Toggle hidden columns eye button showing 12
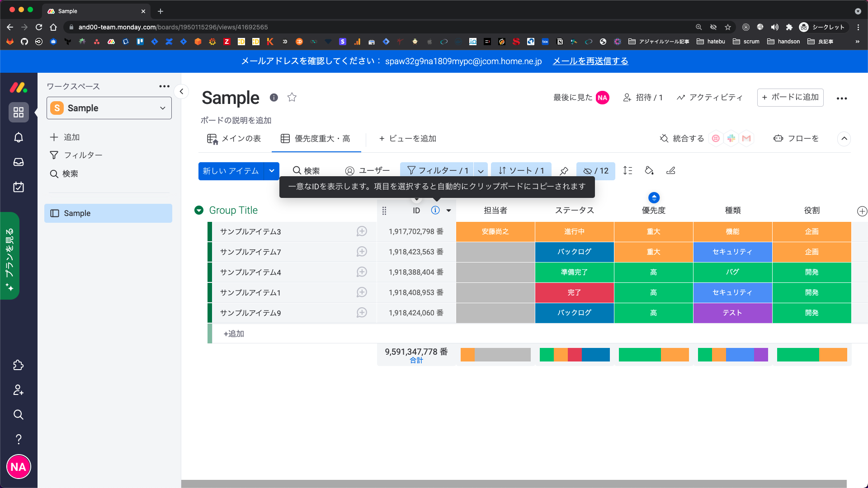Viewport: 868px width, 488px height. [x=596, y=171]
